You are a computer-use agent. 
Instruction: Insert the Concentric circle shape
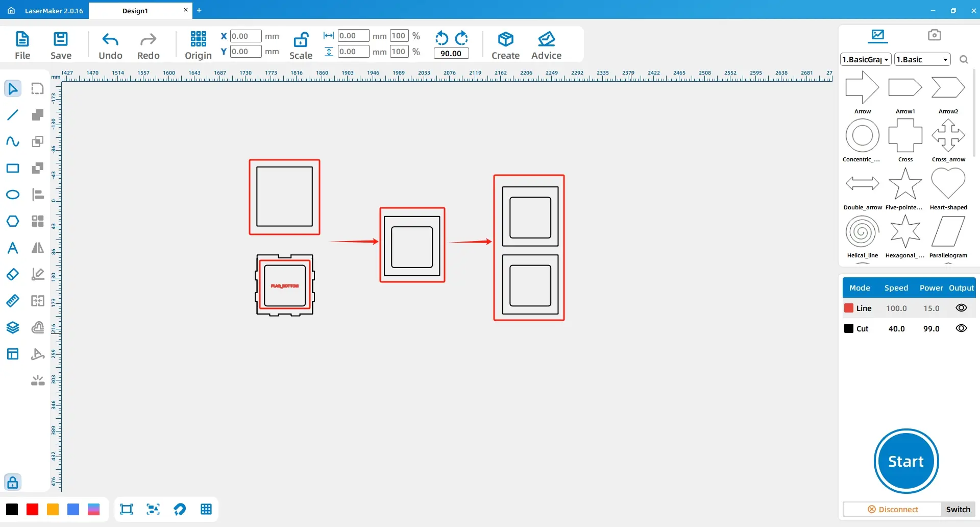coord(863,136)
